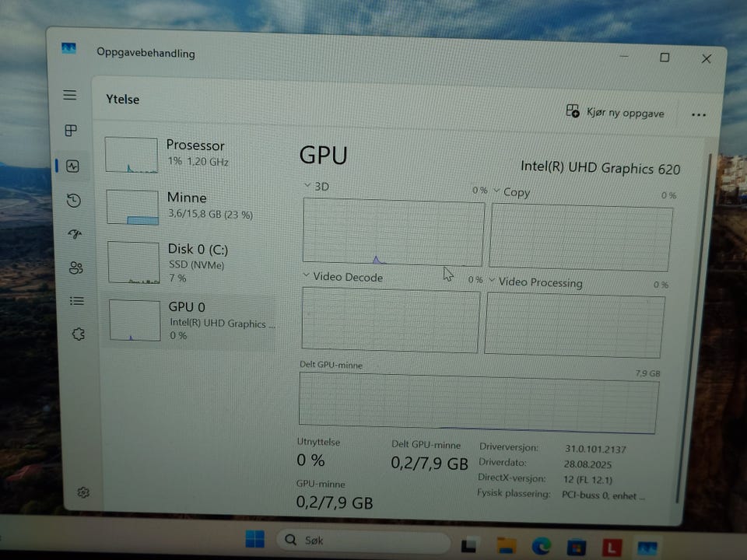
Task: Click 'Intel(R) UHD Graphics 620' GPU name
Action: pos(600,168)
